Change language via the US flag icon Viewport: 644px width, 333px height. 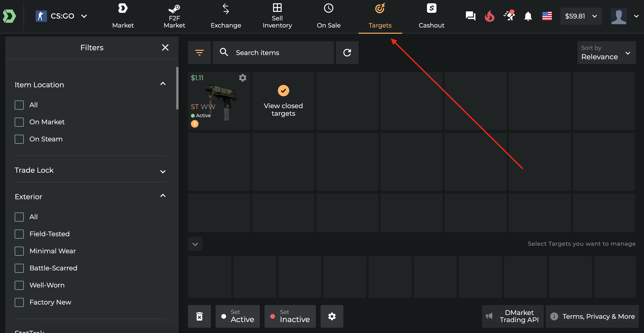(547, 16)
